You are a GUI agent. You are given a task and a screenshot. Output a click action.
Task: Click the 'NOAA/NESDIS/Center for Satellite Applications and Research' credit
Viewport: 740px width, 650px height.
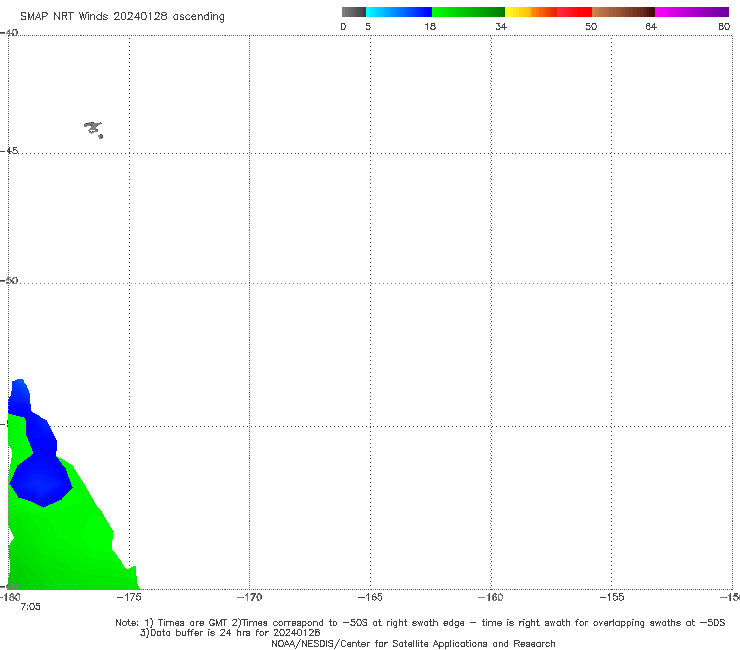coord(413,644)
